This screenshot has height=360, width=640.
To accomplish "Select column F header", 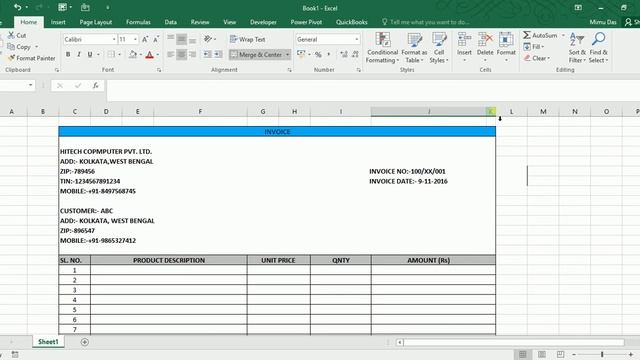I will (200, 111).
